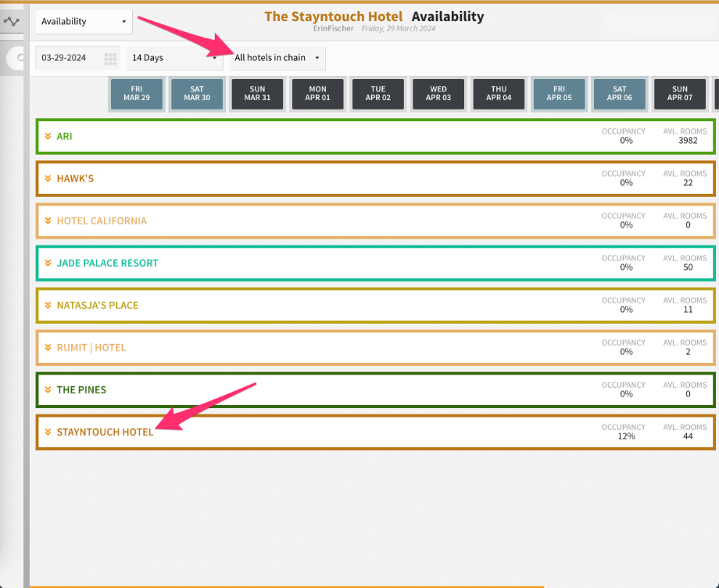Screen dimensions: 719x588
Task: Expand the STAYNTOUCH HOTEL row chevron
Action: [48, 432]
